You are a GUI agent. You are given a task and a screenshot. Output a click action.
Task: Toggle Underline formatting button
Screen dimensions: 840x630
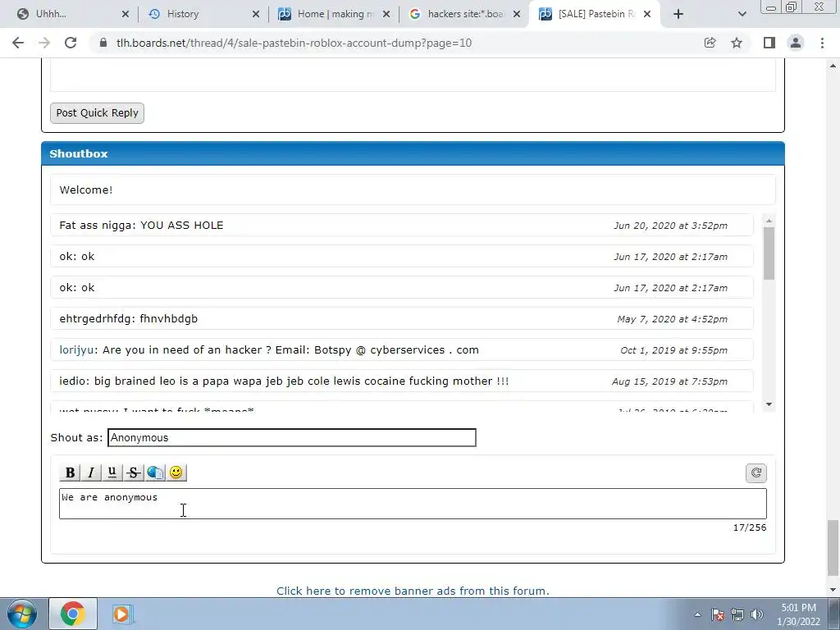112,472
